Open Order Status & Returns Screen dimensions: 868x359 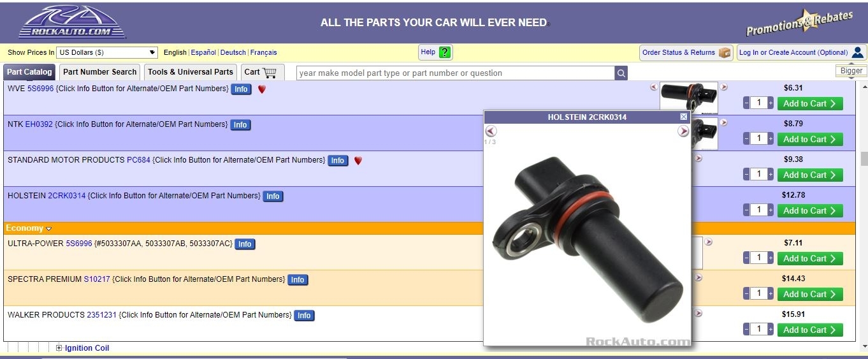[686, 52]
